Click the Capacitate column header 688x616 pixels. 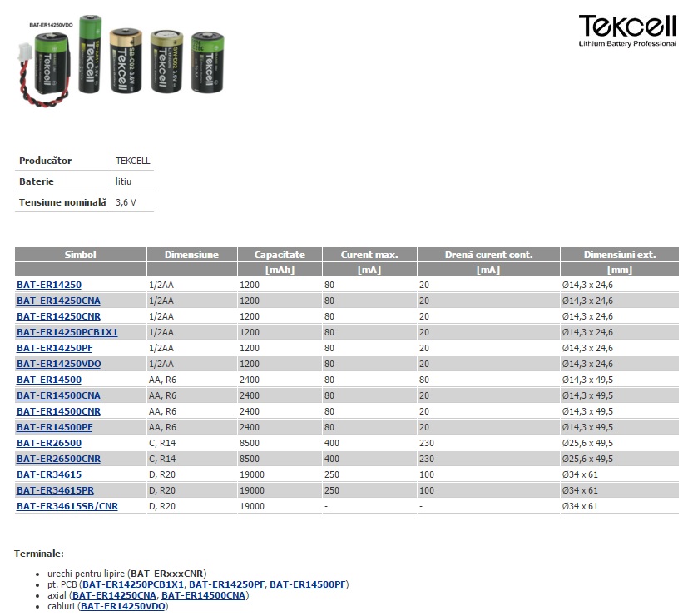280,255
